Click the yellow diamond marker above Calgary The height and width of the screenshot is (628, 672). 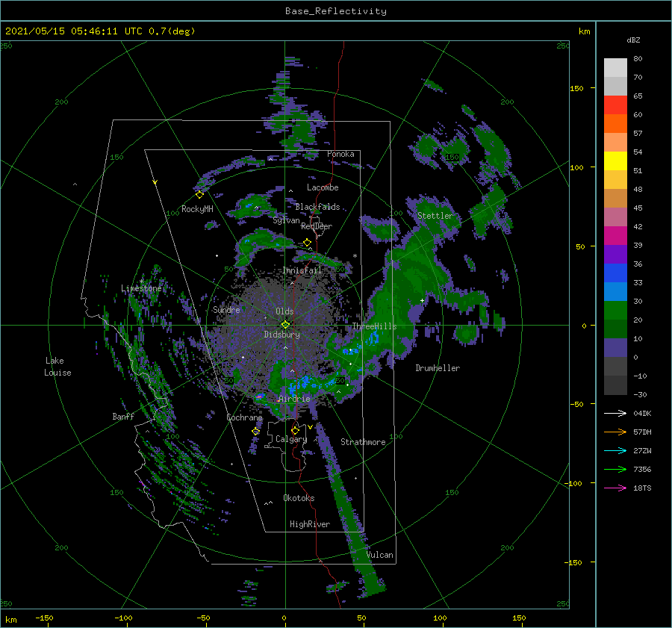(295, 430)
